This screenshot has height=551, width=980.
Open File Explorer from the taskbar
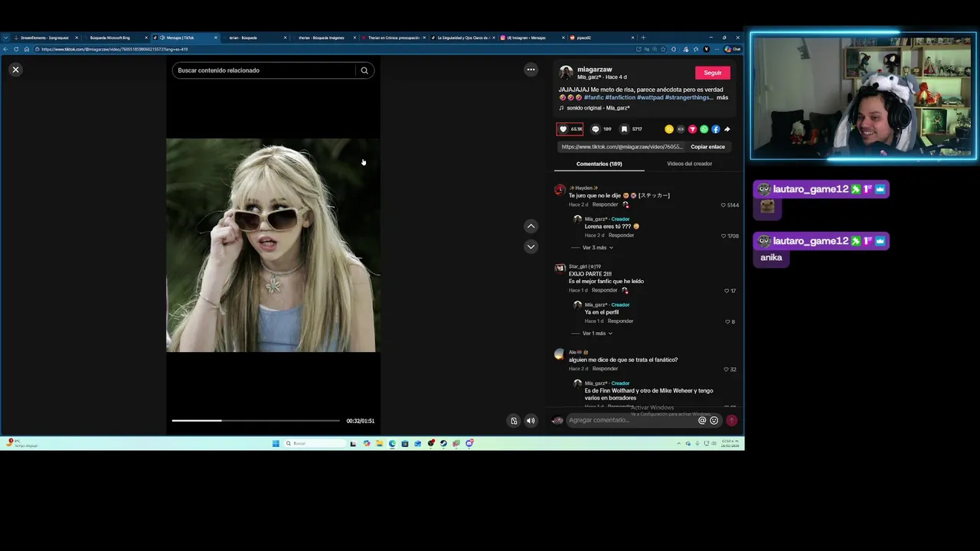379,443
